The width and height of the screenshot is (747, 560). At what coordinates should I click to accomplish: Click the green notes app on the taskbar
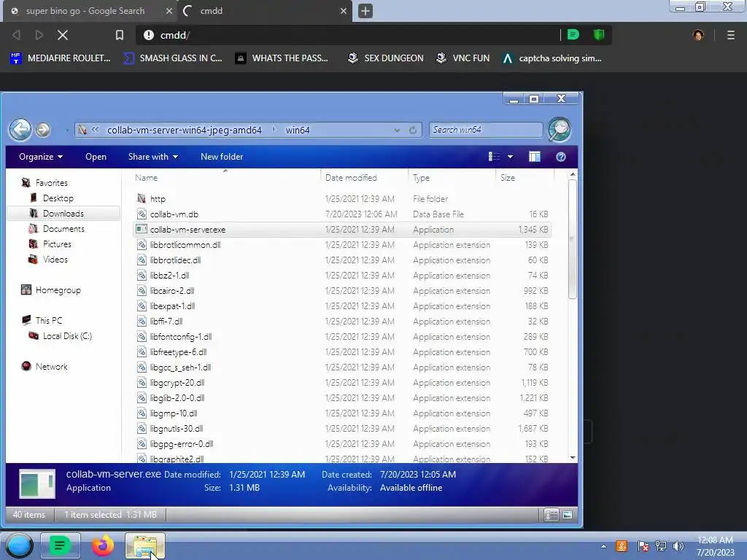pyautogui.click(x=60, y=545)
